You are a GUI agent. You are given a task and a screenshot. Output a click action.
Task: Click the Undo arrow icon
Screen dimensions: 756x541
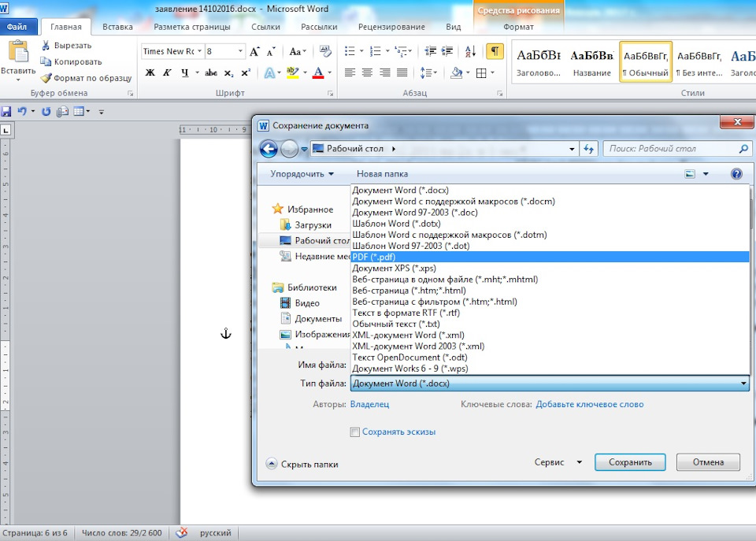[x=22, y=111]
